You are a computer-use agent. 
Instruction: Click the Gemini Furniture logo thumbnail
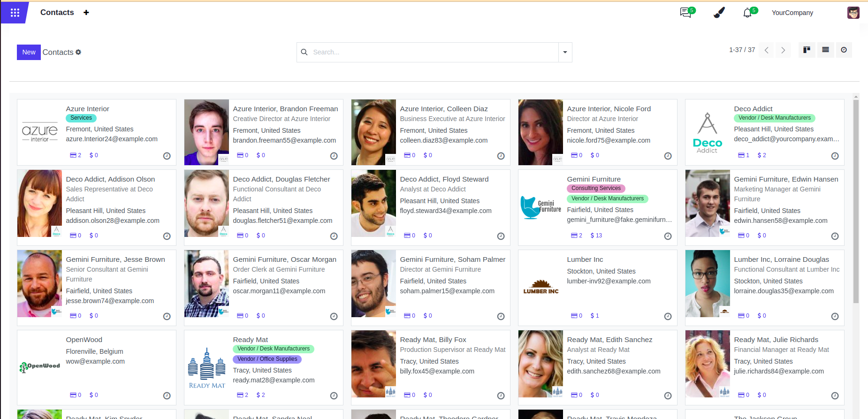coord(541,207)
